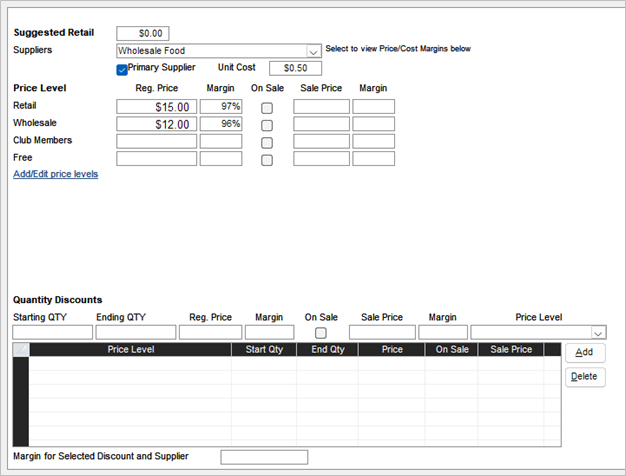Edit the Retail regular price field
The image size is (626, 476).
(x=156, y=107)
